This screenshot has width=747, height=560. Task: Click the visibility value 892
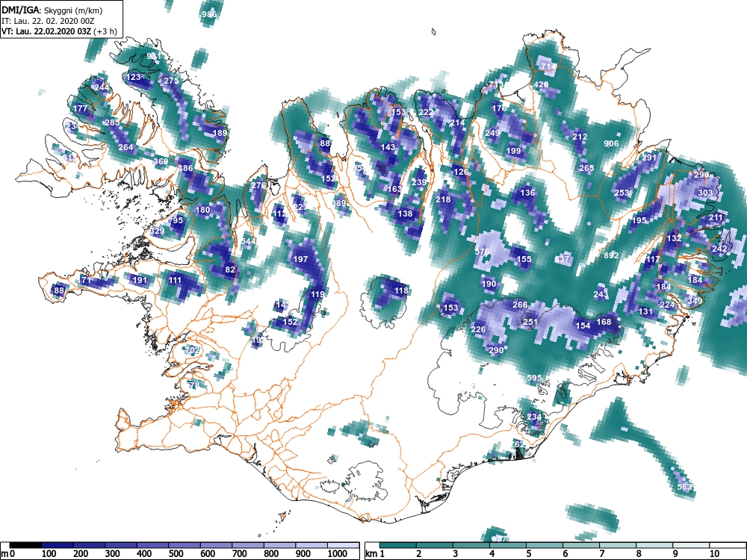coord(611,255)
